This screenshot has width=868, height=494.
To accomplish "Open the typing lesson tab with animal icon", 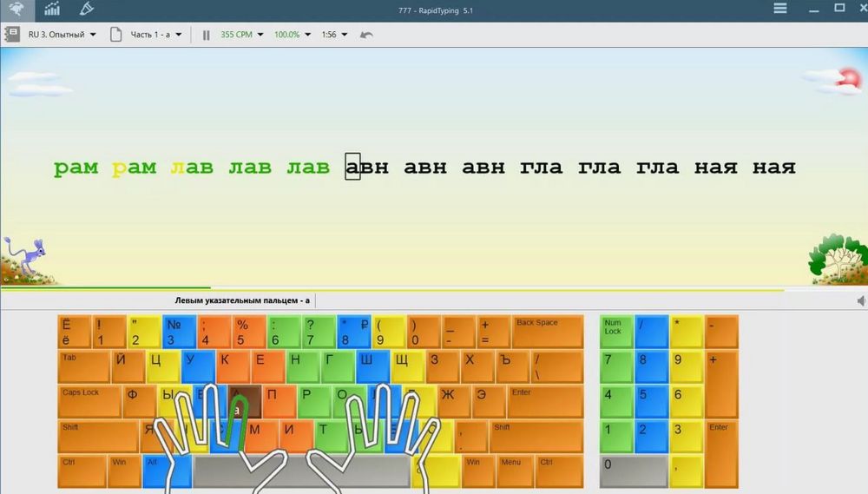I will 18,9.
